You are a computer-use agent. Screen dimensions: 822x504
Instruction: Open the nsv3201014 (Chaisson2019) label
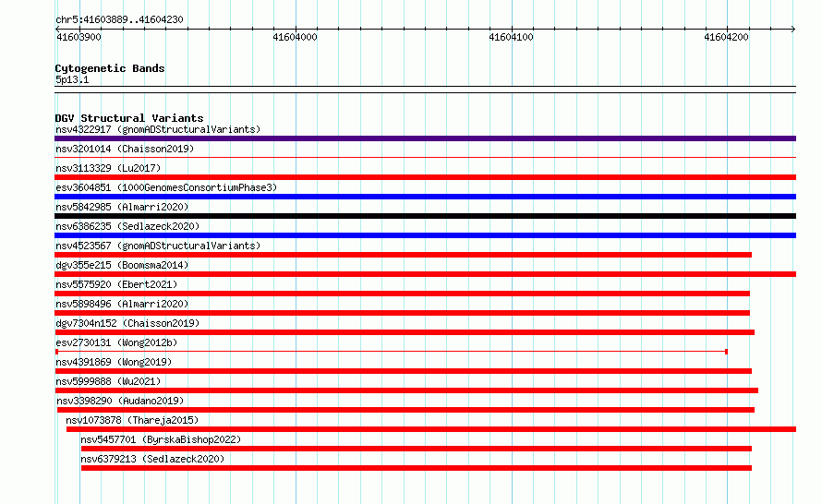[x=125, y=149]
